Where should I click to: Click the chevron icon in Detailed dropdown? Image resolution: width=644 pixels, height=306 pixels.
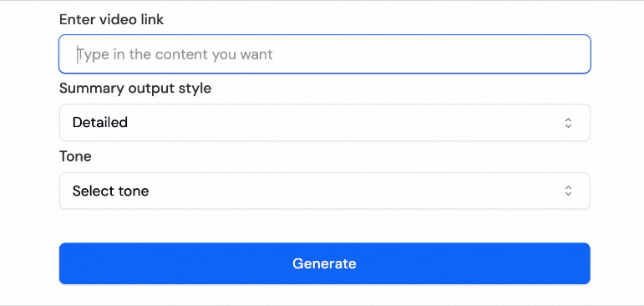(x=568, y=123)
